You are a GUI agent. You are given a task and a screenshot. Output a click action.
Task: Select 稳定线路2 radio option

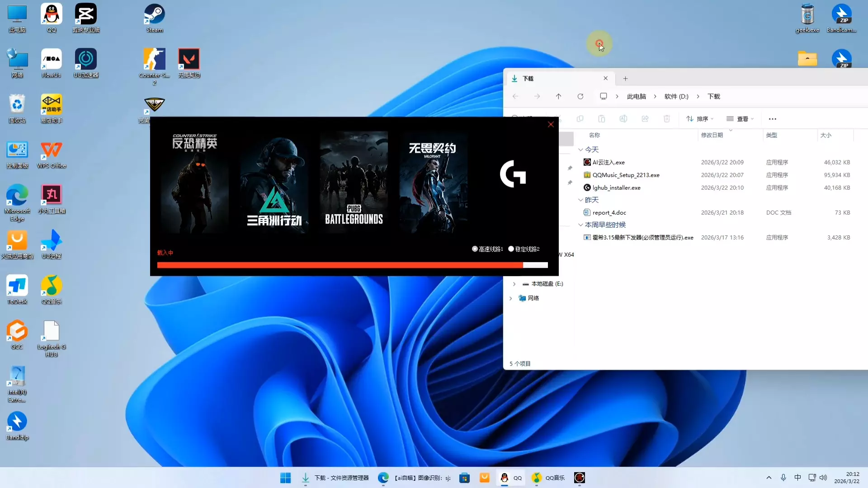pos(524,249)
